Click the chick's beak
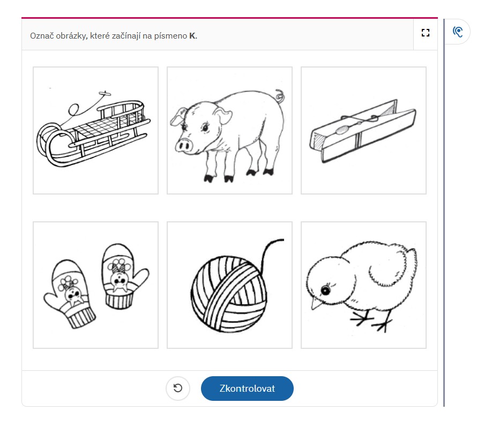 pos(316,303)
